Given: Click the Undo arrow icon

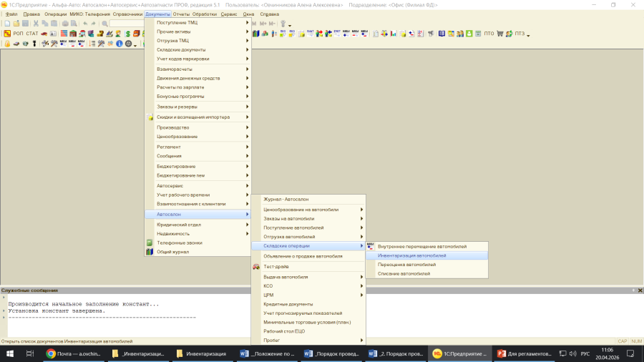Looking at the screenshot, I should (x=85, y=24).
